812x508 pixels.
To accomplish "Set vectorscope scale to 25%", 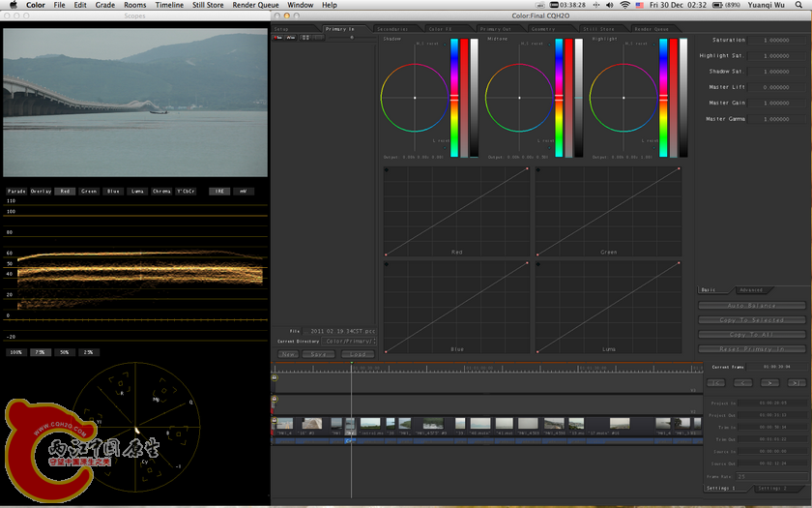I will point(89,352).
